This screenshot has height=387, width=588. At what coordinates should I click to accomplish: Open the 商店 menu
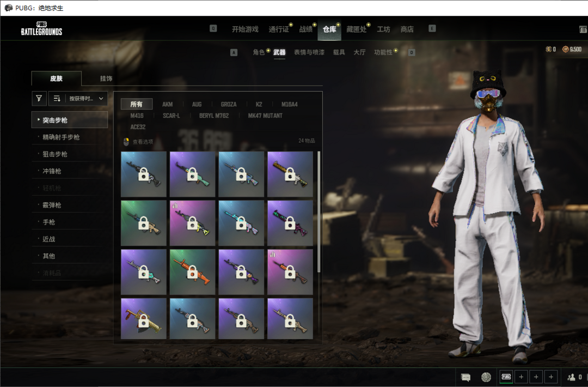click(x=407, y=29)
